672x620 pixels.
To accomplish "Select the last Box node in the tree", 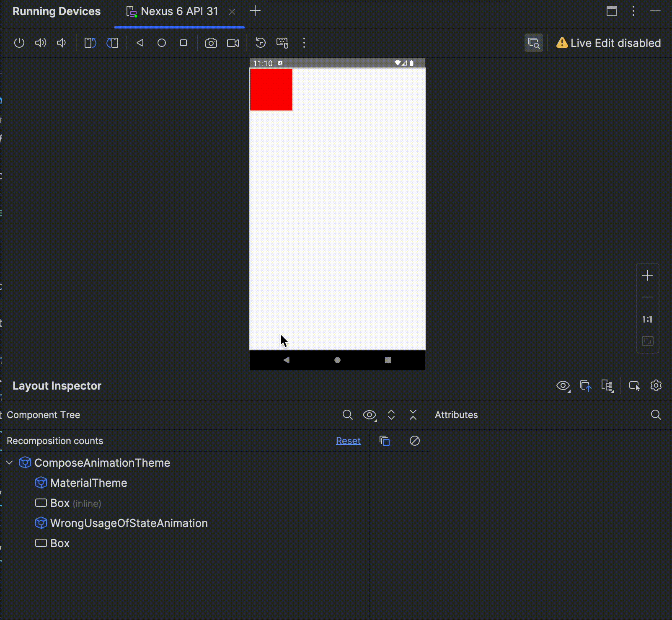I will [60, 543].
